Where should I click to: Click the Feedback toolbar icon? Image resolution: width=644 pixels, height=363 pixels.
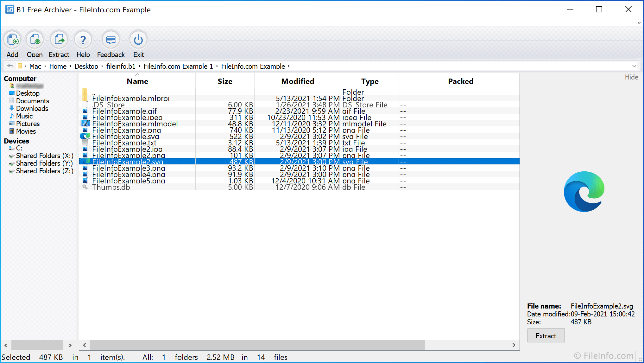pos(111,40)
